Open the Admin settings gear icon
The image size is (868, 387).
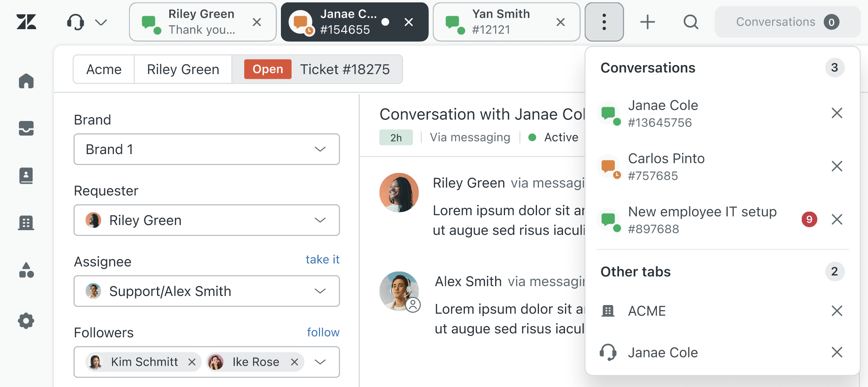(x=26, y=321)
